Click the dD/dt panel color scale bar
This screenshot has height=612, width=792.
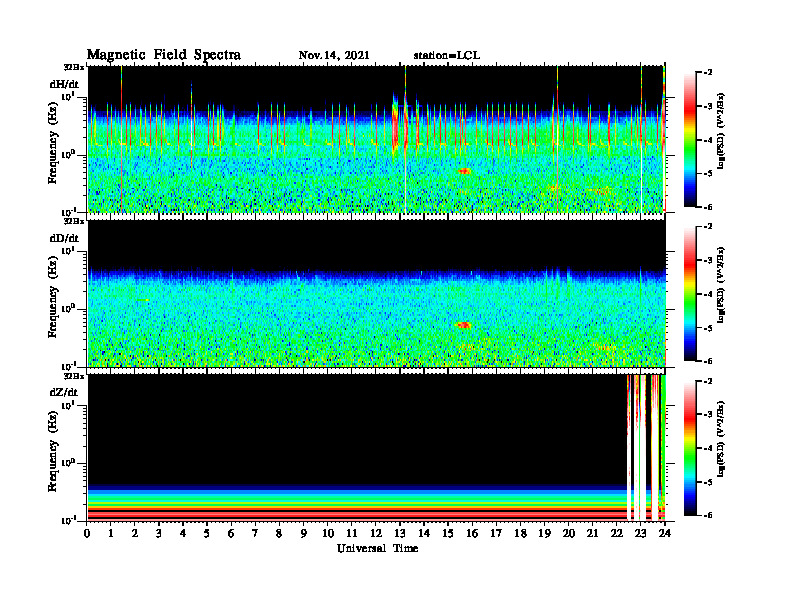(x=690, y=293)
